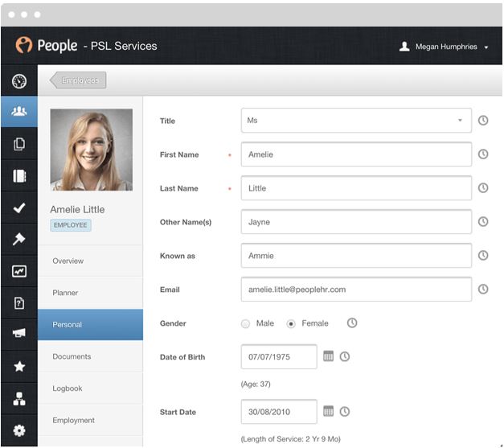Viewport: 504px width, 448px height.
Task: Click the People logo in header
Action: [47, 46]
